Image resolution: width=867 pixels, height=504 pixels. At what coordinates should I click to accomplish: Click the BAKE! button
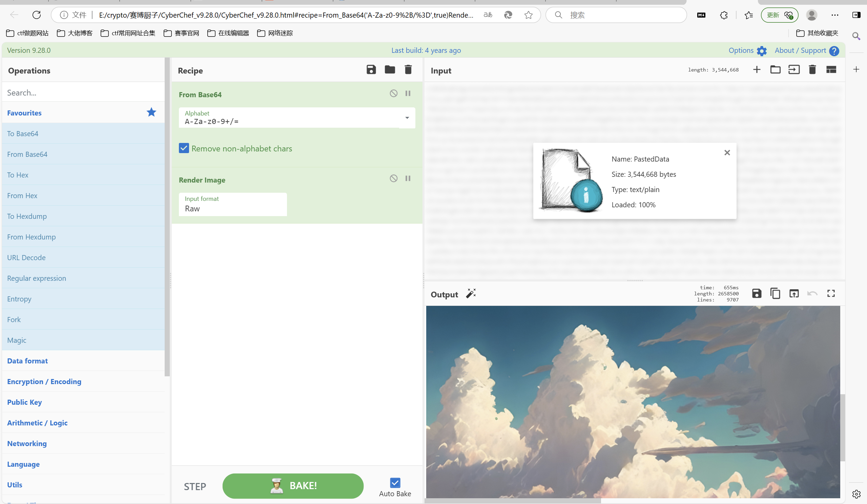tap(293, 486)
